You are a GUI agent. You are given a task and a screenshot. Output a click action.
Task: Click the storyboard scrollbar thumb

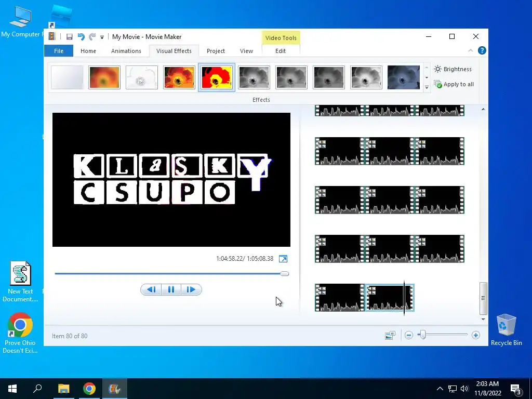pos(483,298)
